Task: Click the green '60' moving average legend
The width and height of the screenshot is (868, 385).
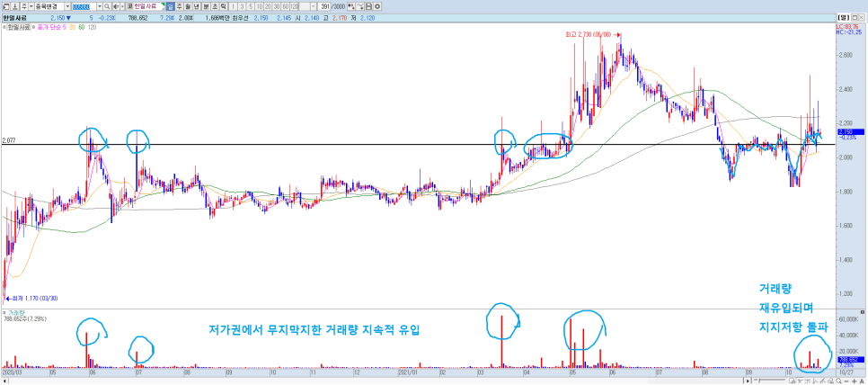Action: (82, 27)
